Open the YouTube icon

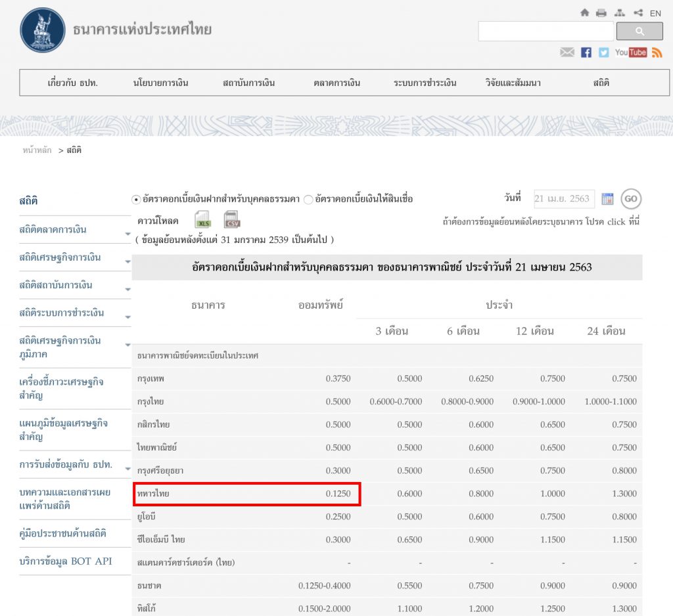[630, 53]
